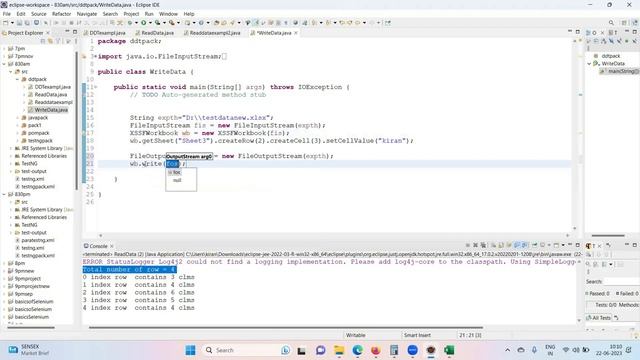
Task: Select 'null' from the content assist popup
Action: click(177, 180)
